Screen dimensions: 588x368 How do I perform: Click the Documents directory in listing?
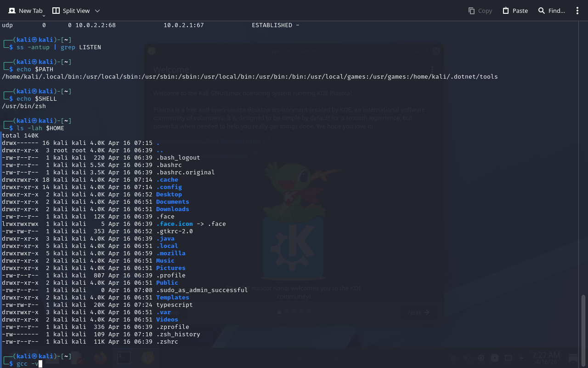pos(172,202)
